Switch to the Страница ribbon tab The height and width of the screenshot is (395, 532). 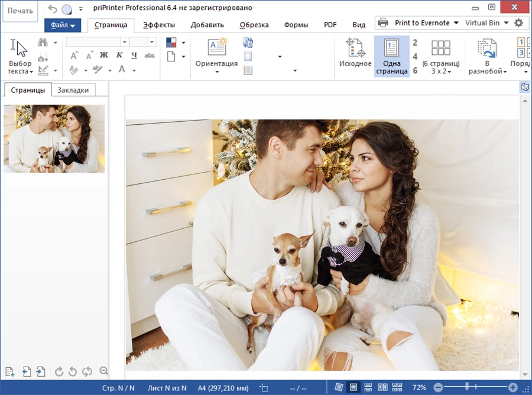click(x=111, y=25)
